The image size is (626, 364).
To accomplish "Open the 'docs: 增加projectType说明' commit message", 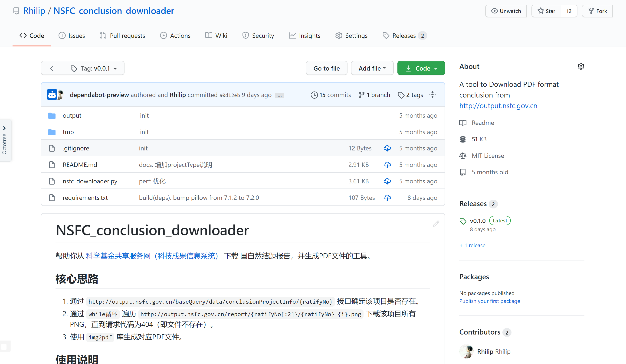I will pos(175,165).
